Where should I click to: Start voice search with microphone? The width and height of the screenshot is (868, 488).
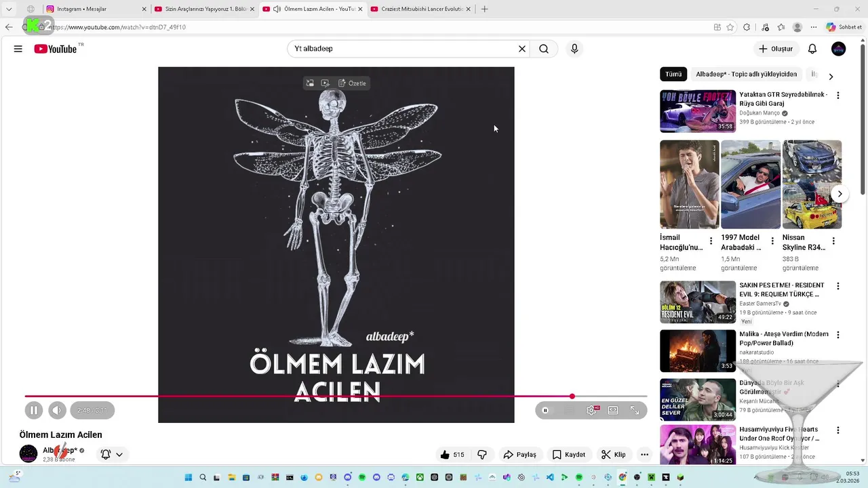tap(574, 49)
